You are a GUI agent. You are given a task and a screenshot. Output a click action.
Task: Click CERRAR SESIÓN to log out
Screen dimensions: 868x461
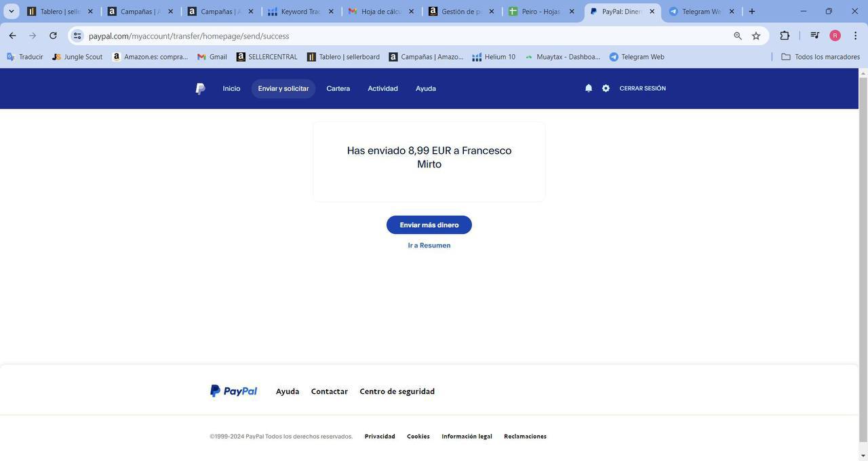tap(642, 89)
